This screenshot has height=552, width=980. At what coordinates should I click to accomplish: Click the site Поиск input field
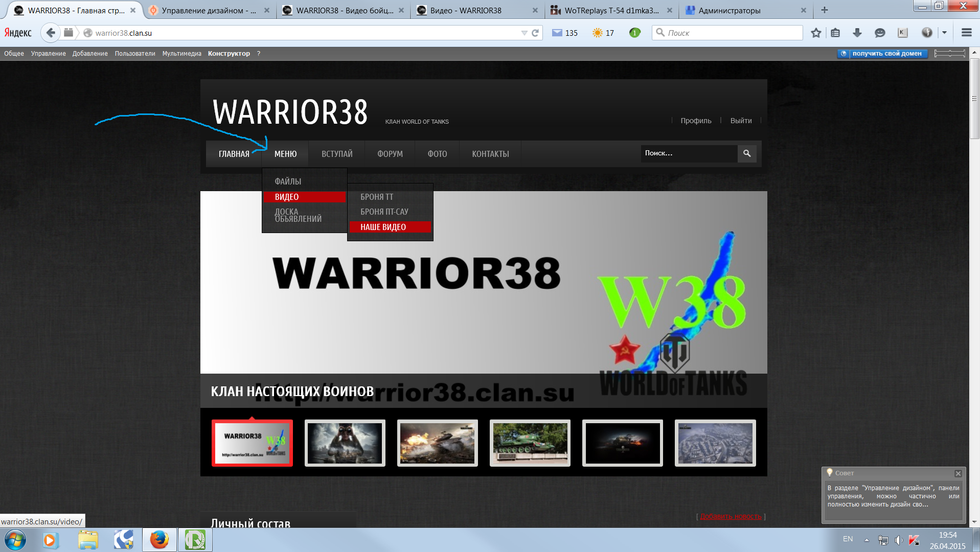[689, 153]
